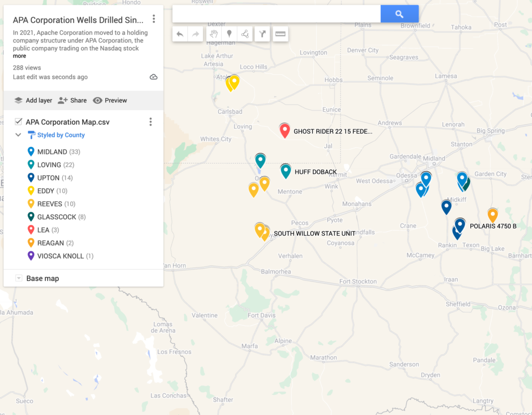Click the APA Corporation Map.csv layer name
This screenshot has height=415, width=532.
pos(68,122)
